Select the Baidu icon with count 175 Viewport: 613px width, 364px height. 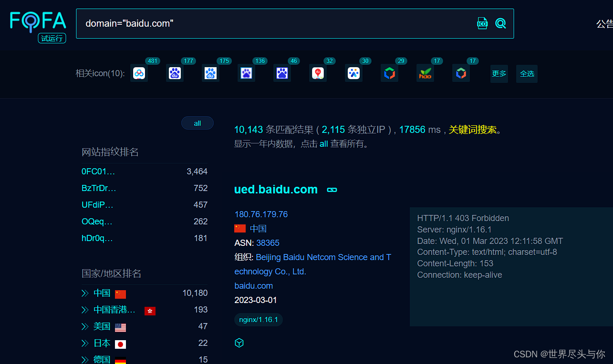coord(210,73)
